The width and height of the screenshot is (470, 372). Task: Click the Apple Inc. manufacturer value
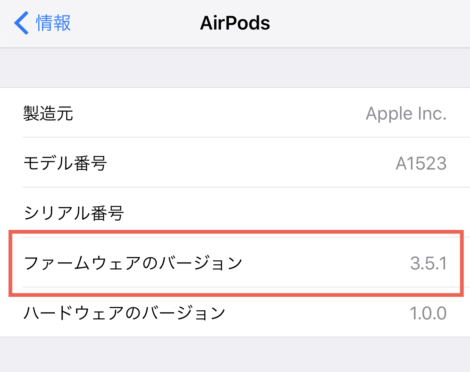click(x=406, y=114)
